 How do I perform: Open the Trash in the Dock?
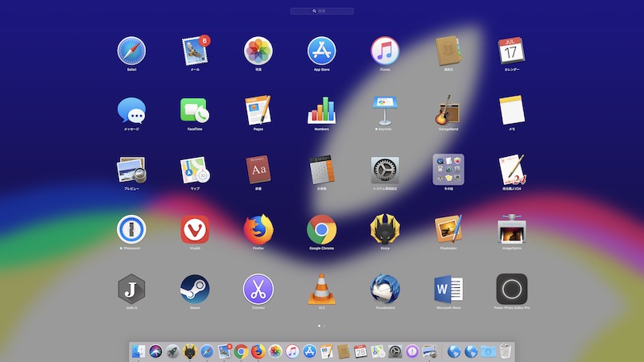(506, 352)
